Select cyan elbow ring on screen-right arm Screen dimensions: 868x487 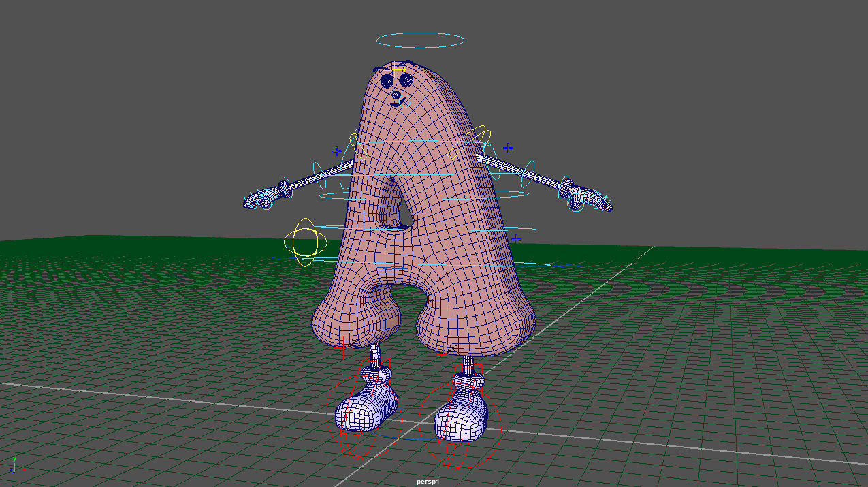[528, 174]
